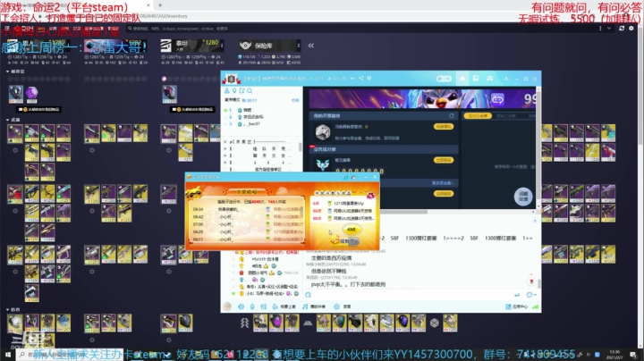
Task: Open the members icon in YY sidebar
Action: (x=226, y=90)
